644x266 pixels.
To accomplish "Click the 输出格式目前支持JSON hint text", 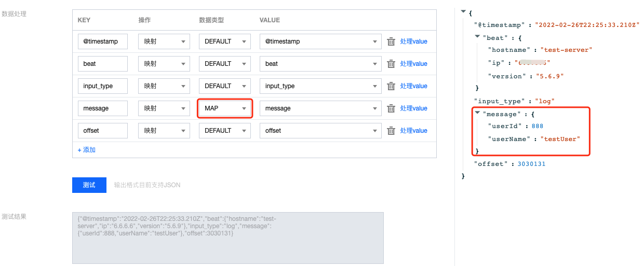I will (x=147, y=185).
